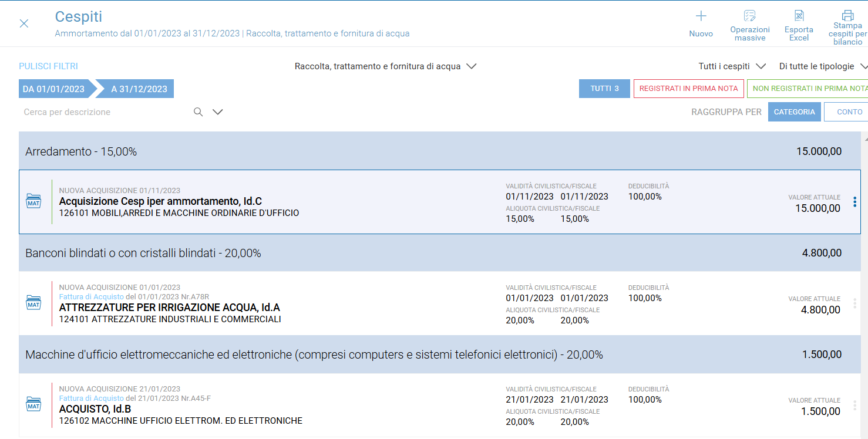
Task: Click the search magnifier icon
Action: coord(199,112)
